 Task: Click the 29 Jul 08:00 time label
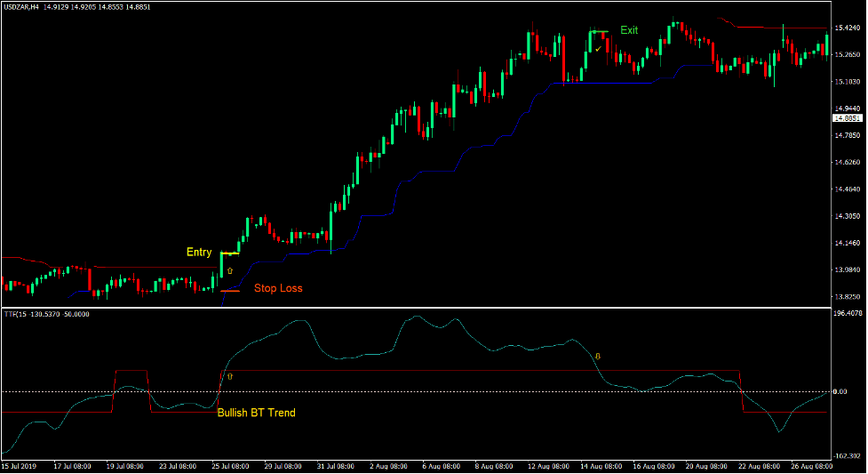click(283, 467)
